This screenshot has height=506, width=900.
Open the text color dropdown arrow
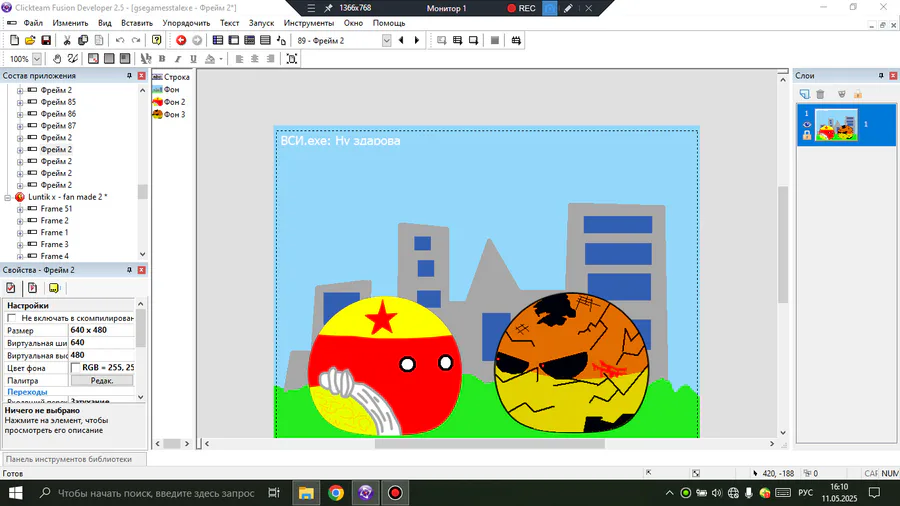pos(221,59)
